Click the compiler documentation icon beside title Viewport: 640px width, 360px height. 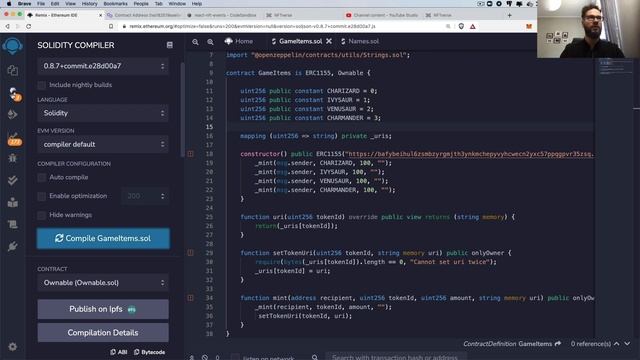[170, 45]
